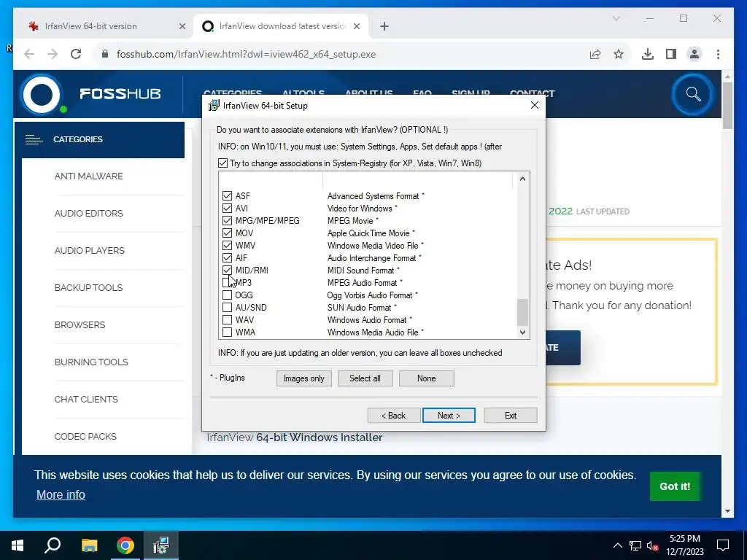
Task: Proceed with the Next > button
Action: click(449, 415)
